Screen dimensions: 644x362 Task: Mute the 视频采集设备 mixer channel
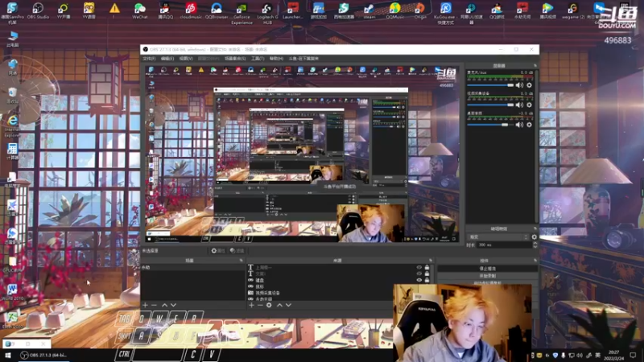(x=519, y=105)
